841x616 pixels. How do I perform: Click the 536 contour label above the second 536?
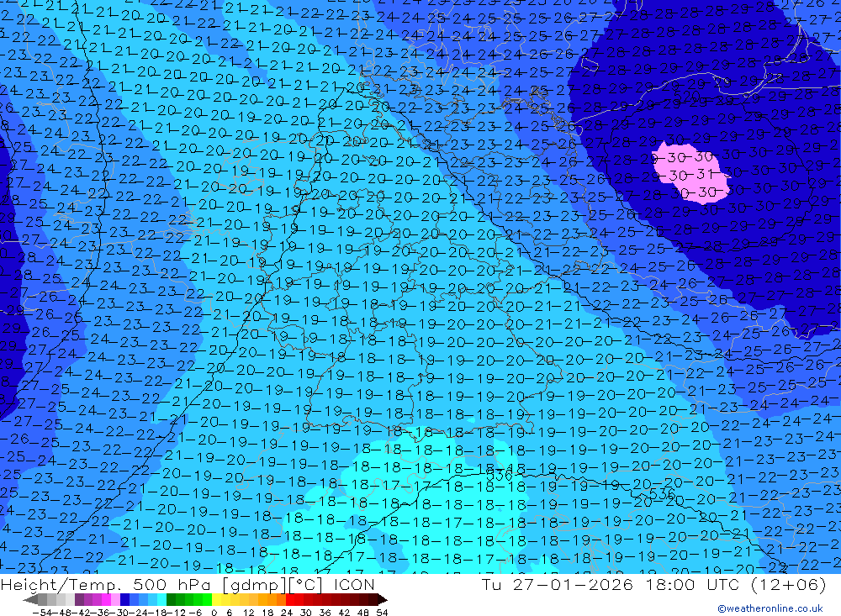coord(500,476)
